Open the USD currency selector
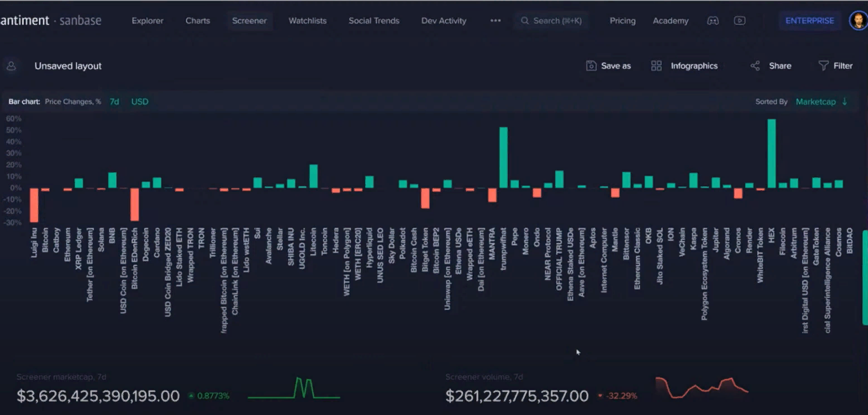This screenshot has height=415, width=868. pos(140,102)
